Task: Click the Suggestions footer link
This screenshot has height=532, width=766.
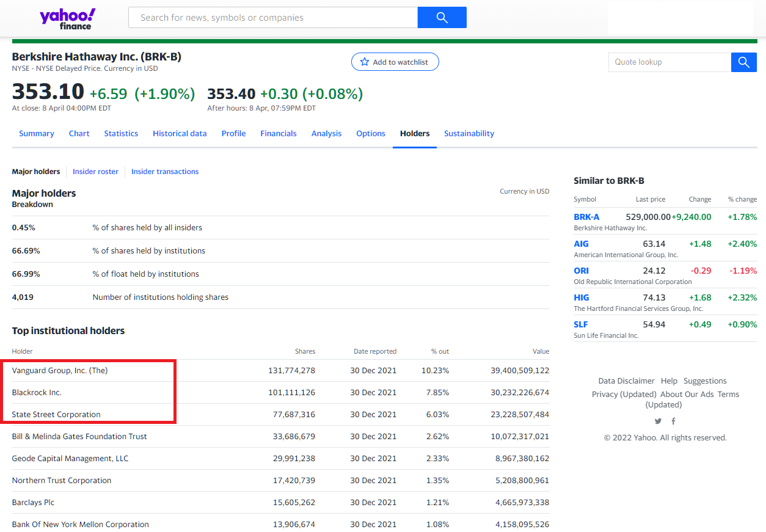Action: pyautogui.click(x=705, y=381)
